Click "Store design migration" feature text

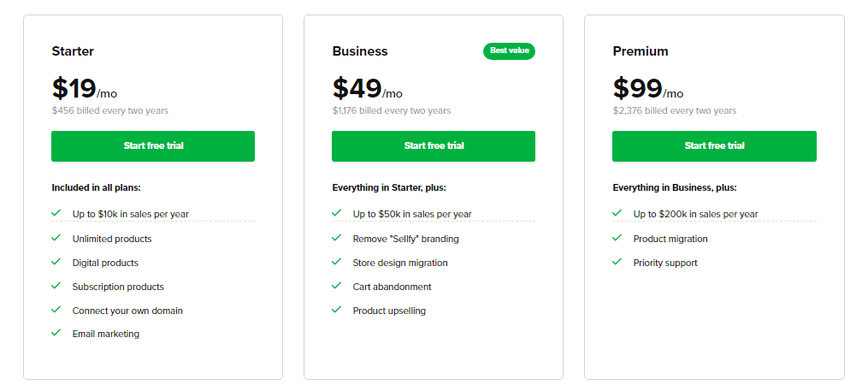[x=400, y=263]
